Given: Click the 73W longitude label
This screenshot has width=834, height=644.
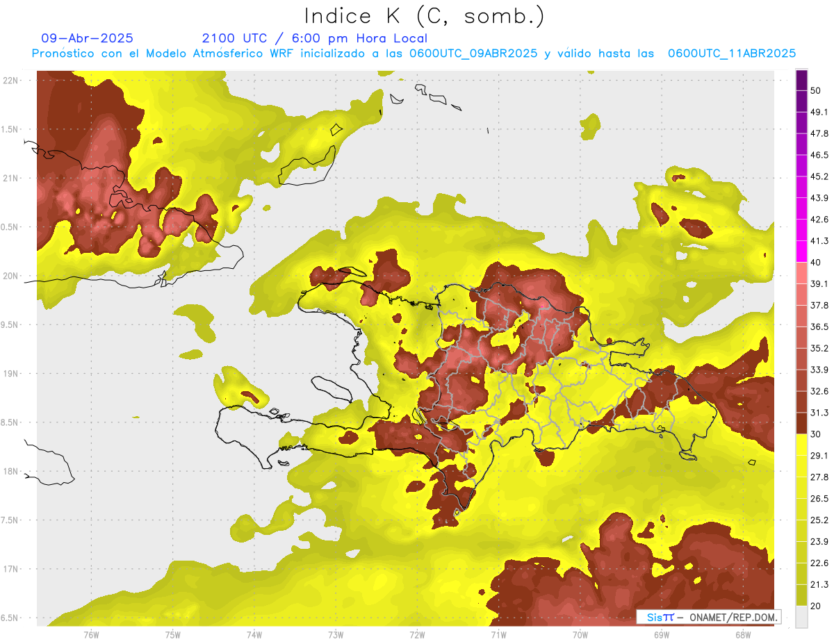Looking at the screenshot, I should 336,635.
